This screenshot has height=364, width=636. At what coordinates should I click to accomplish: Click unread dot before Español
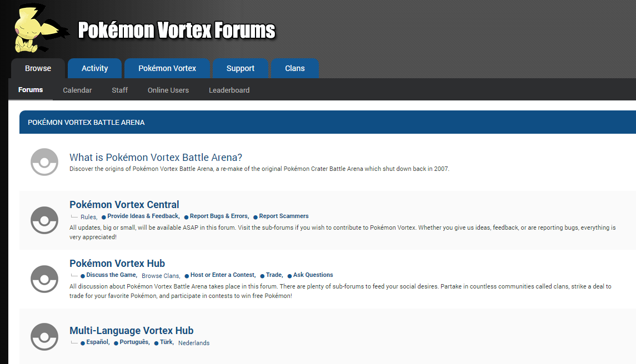pos(83,343)
